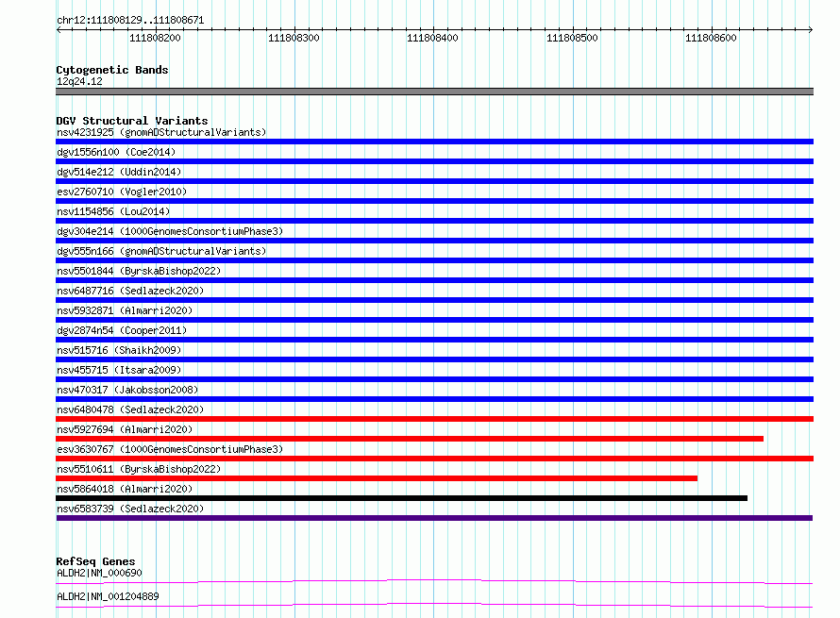Select the blue bar under nsv455715

click(x=434, y=379)
